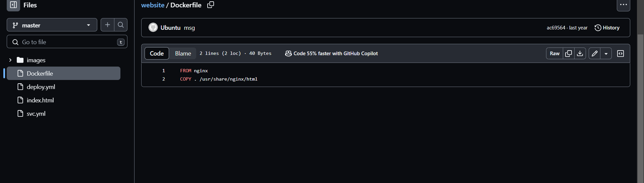The height and width of the screenshot is (183, 644).
Task: Select deploy.yml in the file tree
Action: click(x=41, y=87)
